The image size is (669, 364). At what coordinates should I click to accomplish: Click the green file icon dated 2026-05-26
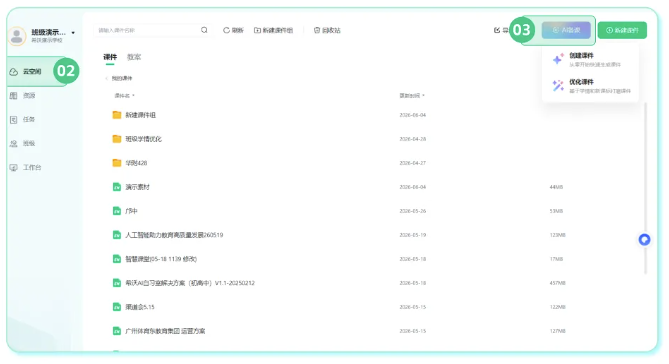pyautogui.click(x=116, y=211)
